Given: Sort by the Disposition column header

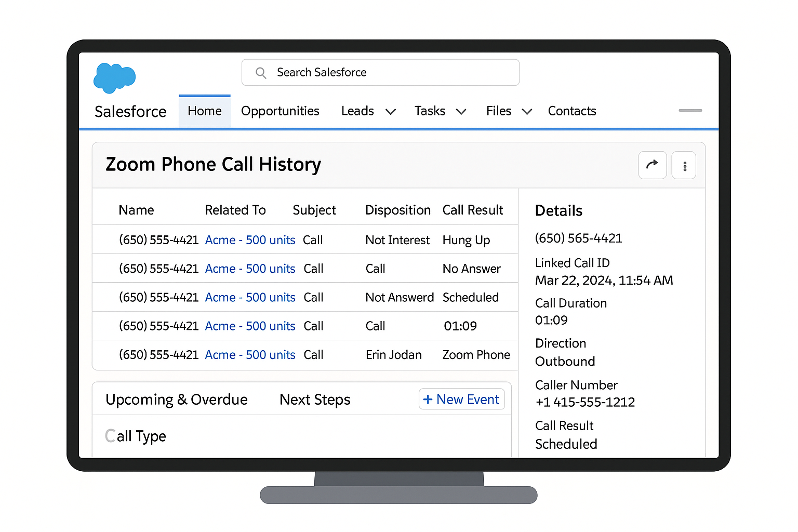Looking at the screenshot, I should 397,210.
